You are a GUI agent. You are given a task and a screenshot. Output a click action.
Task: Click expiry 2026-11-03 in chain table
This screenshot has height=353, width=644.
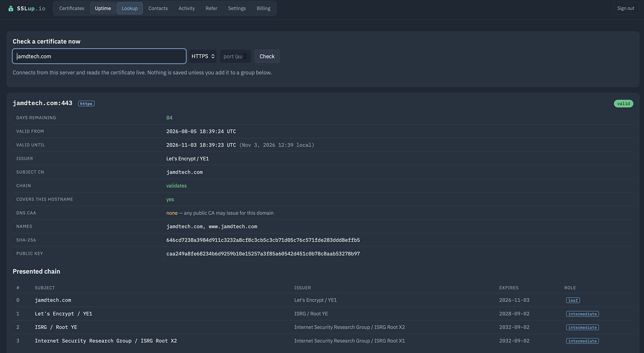coord(514,300)
